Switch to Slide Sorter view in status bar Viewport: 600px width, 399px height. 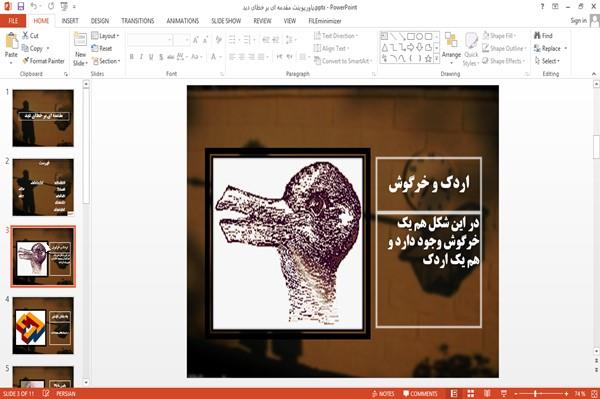[x=470, y=393]
